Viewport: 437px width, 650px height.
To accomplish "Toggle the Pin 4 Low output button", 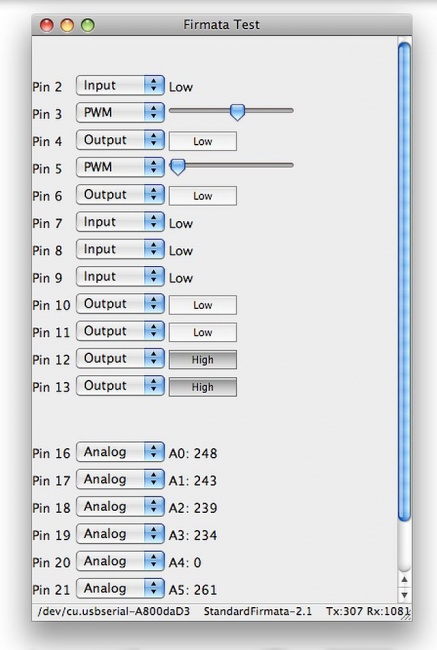I will [x=203, y=141].
